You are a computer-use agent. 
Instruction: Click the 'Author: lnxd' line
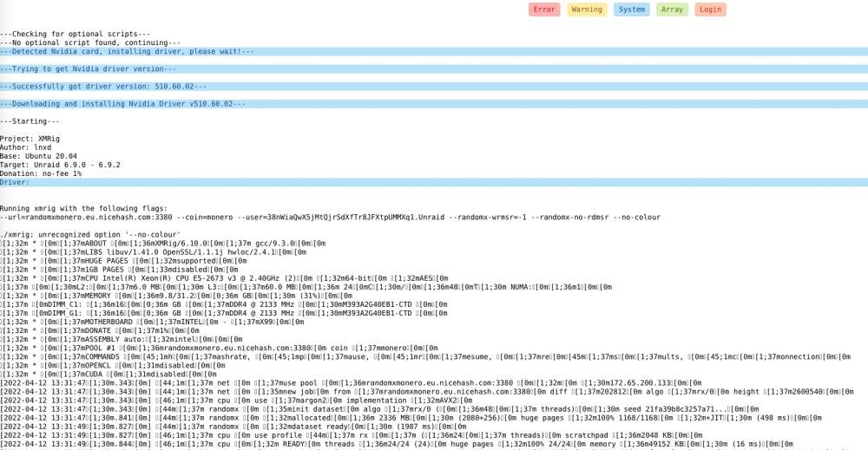tap(25, 147)
